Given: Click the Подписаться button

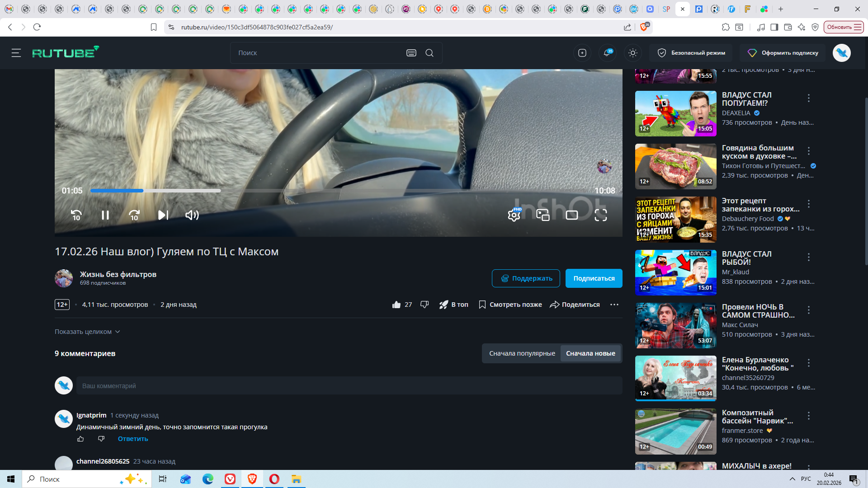Looking at the screenshot, I should click(x=594, y=278).
